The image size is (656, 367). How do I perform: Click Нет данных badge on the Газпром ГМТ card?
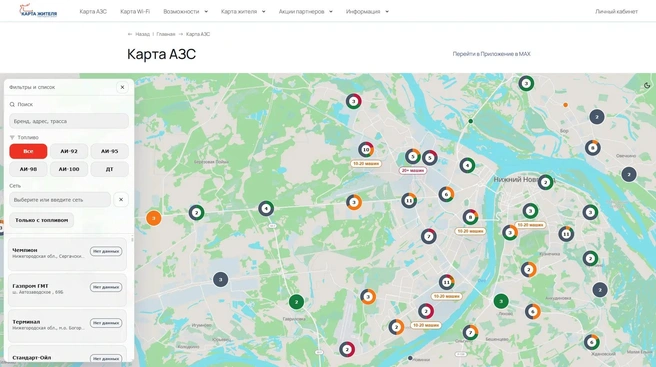(106, 287)
